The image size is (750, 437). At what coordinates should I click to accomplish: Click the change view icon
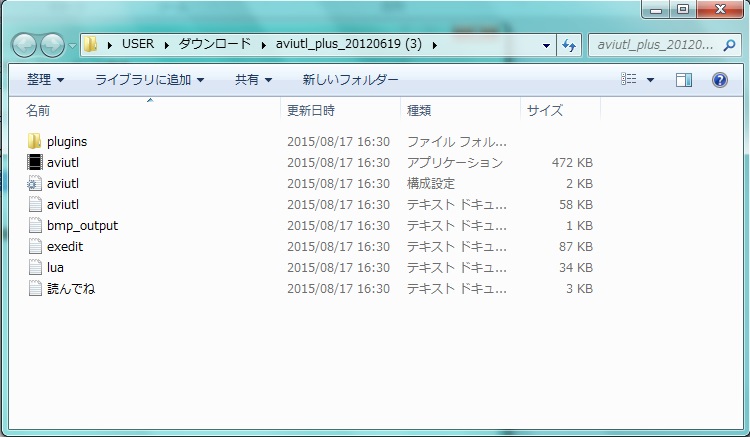pyautogui.click(x=629, y=79)
